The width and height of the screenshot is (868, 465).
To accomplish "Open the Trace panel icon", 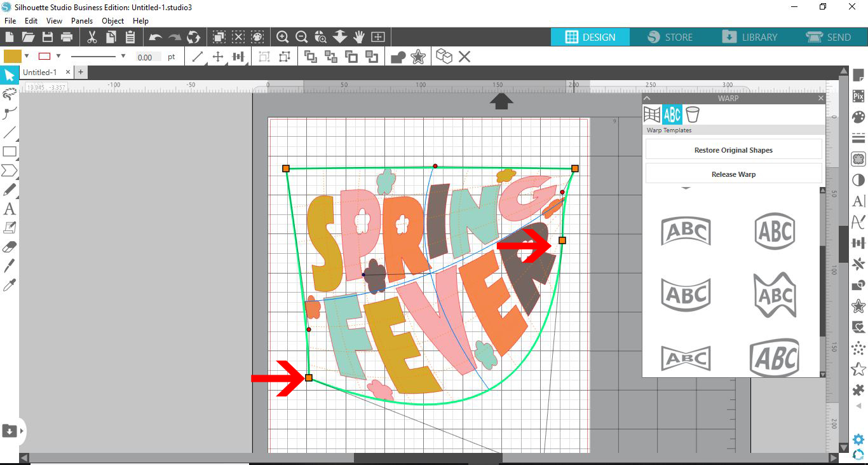I will (858, 158).
